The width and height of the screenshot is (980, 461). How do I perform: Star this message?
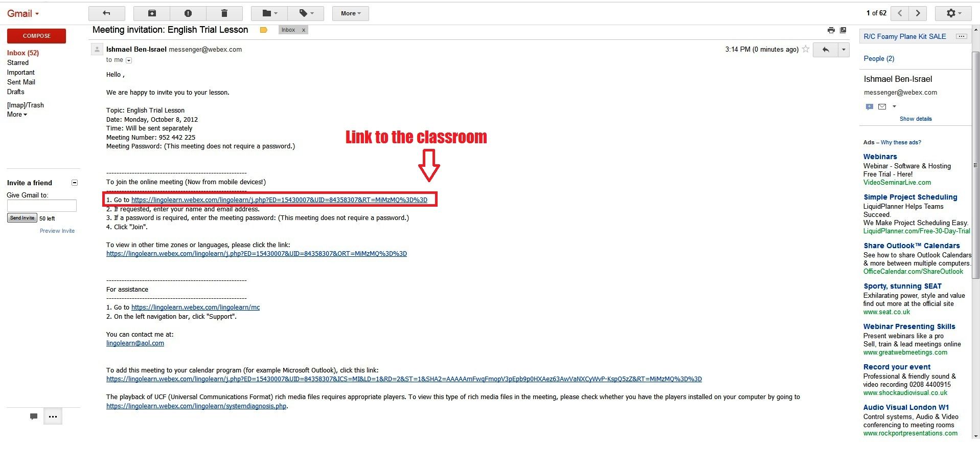(806, 49)
